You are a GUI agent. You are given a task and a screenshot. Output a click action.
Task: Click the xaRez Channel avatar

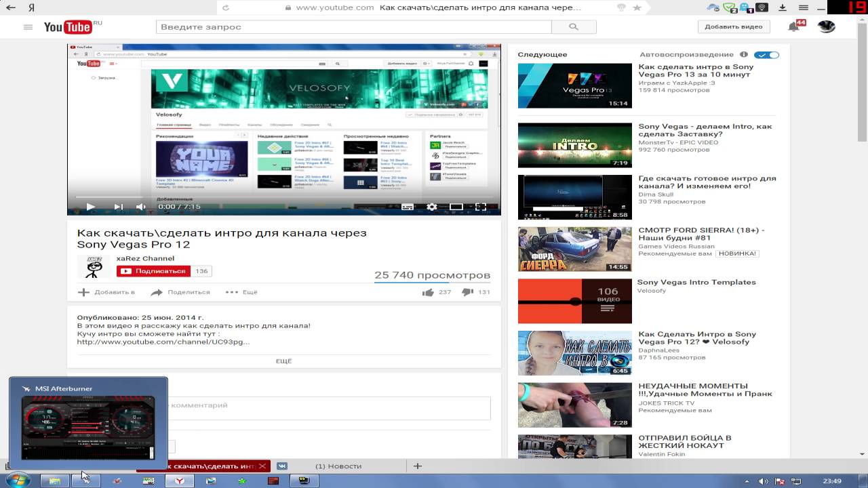(x=94, y=267)
